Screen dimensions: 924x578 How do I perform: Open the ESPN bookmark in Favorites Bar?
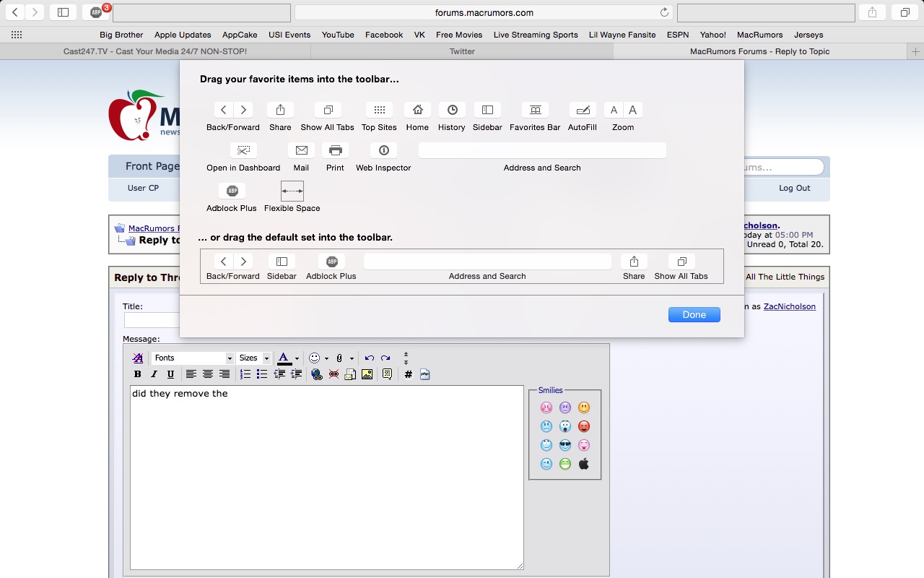pyautogui.click(x=678, y=35)
